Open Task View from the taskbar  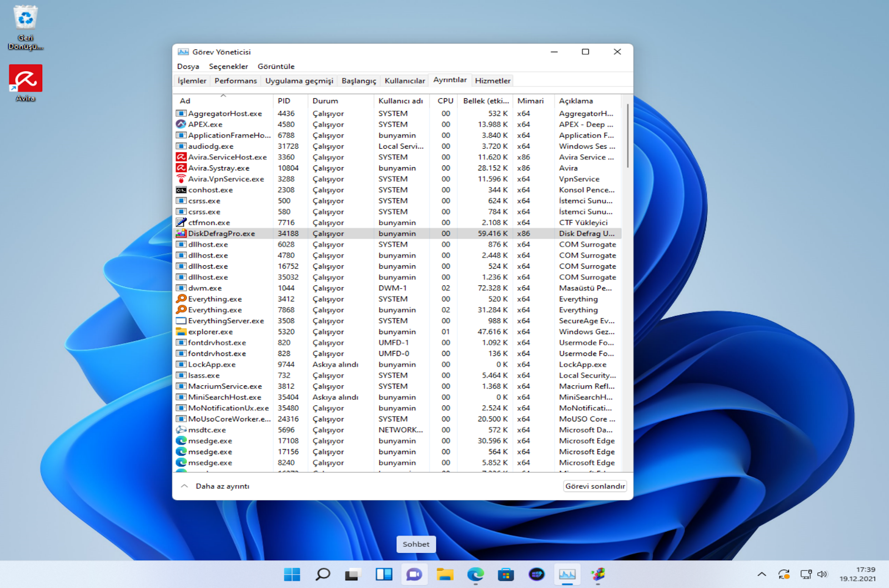point(352,575)
